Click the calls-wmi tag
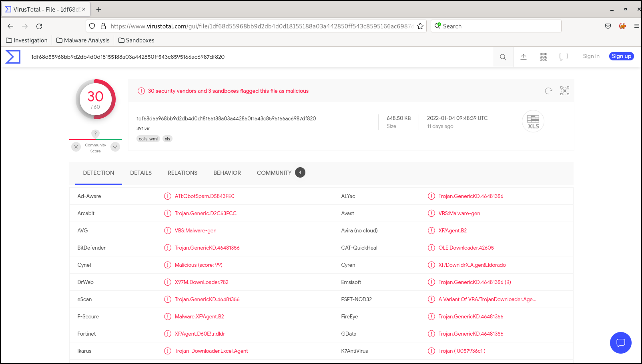The width and height of the screenshot is (642, 364). pyautogui.click(x=148, y=139)
